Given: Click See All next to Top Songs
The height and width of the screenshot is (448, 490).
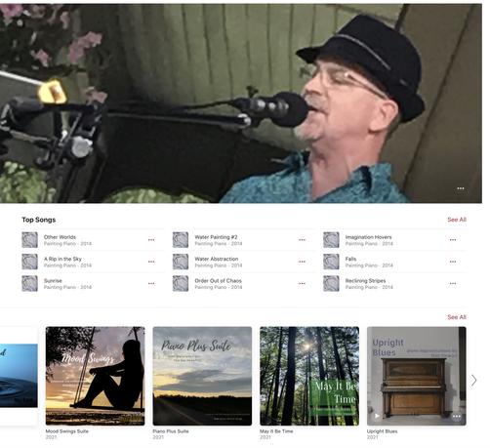Looking at the screenshot, I should tap(457, 220).
